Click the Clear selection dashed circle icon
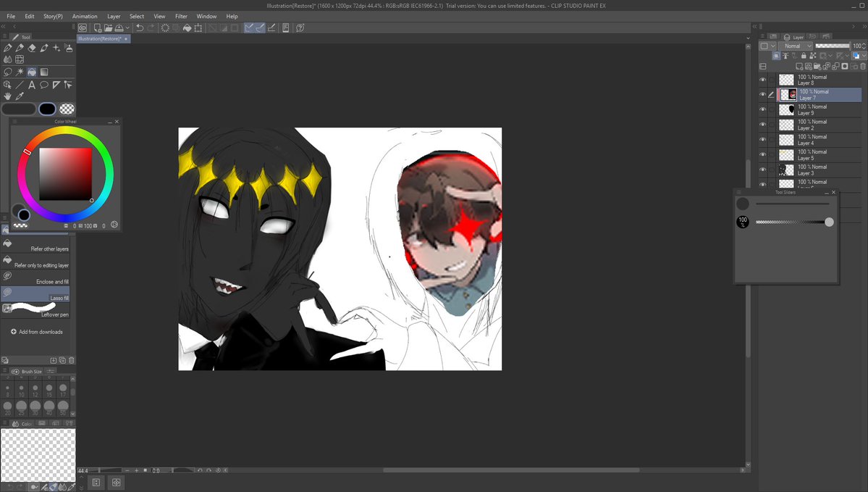The image size is (868, 492). 165,28
